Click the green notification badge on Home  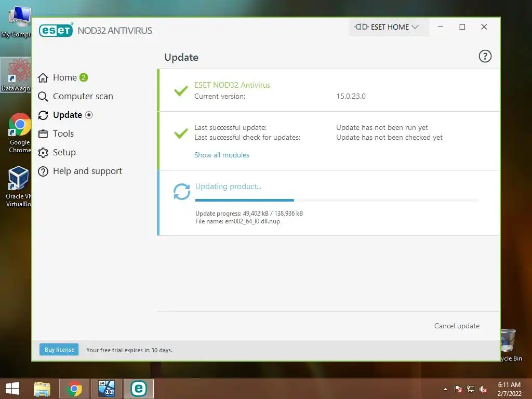click(84, 77)
